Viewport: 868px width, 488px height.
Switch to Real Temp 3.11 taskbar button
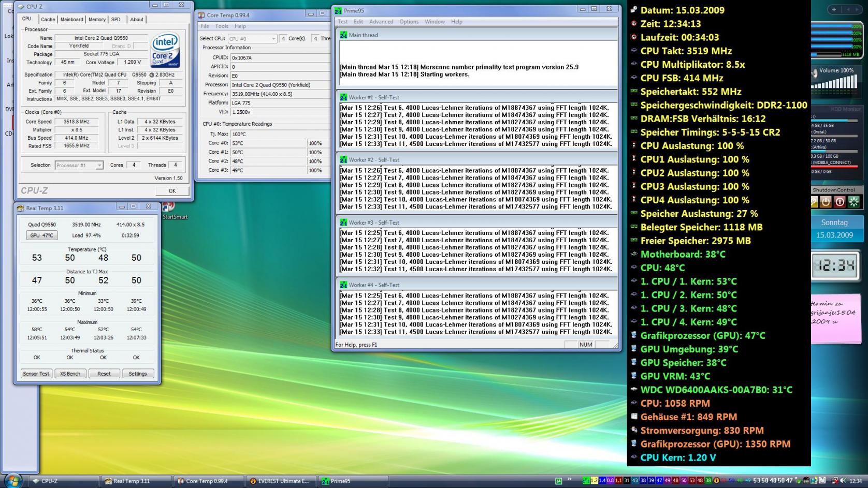click(136, 481)
